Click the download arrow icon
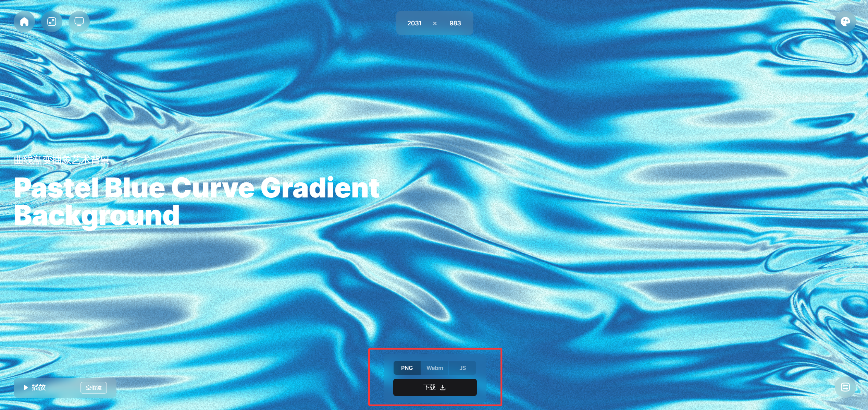This screenshot has width=868, height=410. click(x=443, y=387)
